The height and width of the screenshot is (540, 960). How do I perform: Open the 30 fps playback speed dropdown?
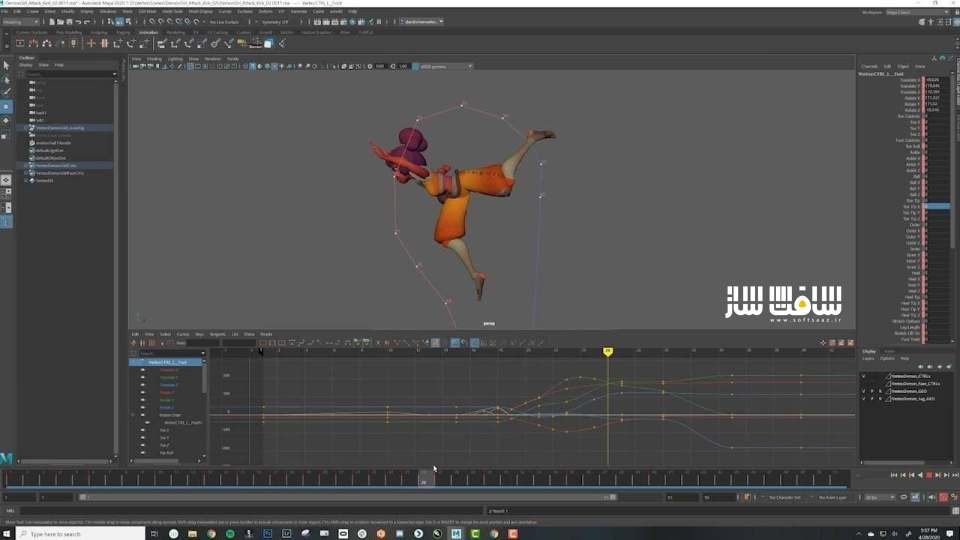point(880,497)
